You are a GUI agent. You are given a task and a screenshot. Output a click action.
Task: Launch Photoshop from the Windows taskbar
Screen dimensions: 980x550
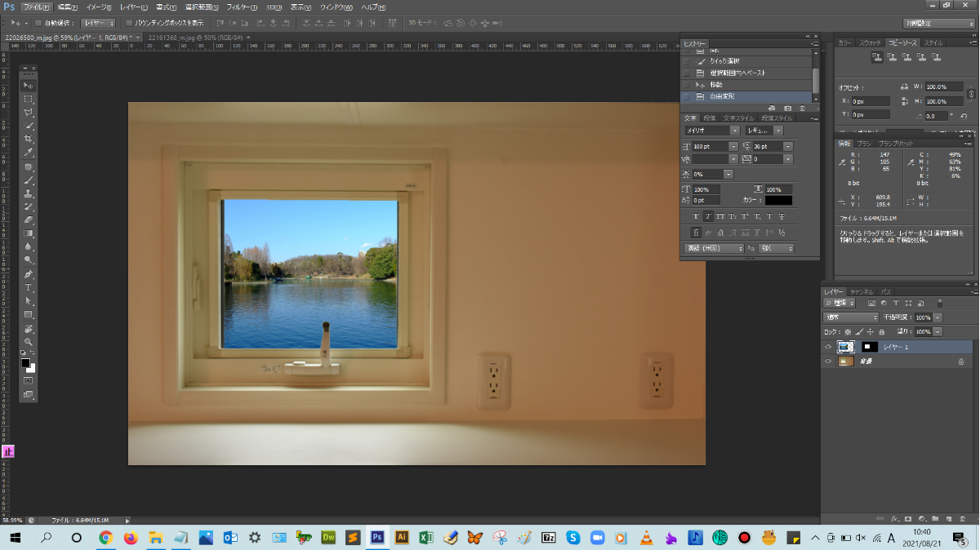(x=376, y=538)
